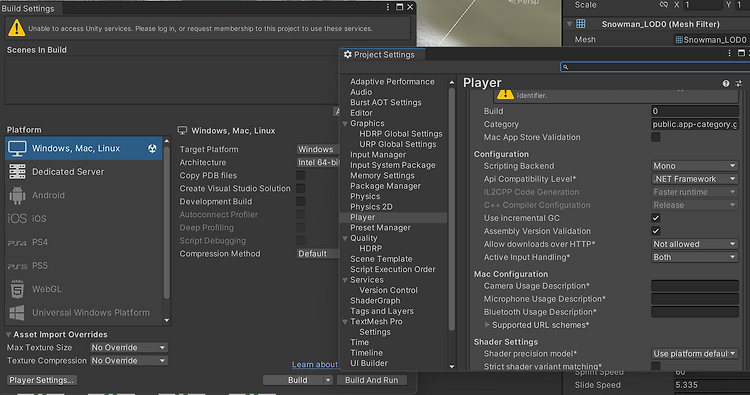Open the Player settings help icon

point(726,83)
